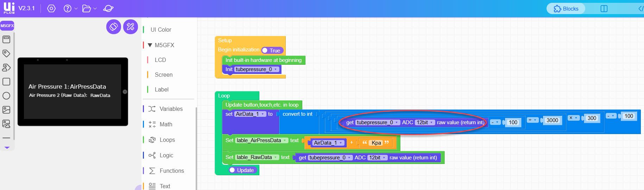644x190 pixels.
Task: Open the Loops block category
Action: coord(167,140)
